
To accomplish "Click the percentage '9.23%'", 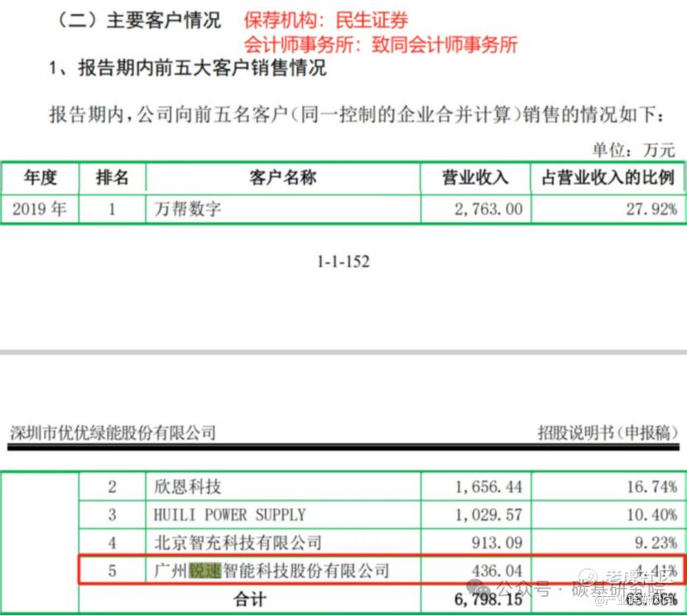I will coord(656,543).
